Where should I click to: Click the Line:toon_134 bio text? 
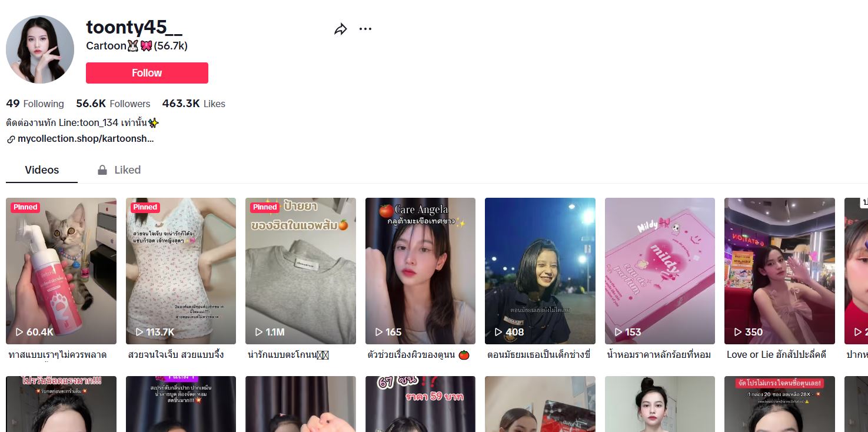pos(82,123)
